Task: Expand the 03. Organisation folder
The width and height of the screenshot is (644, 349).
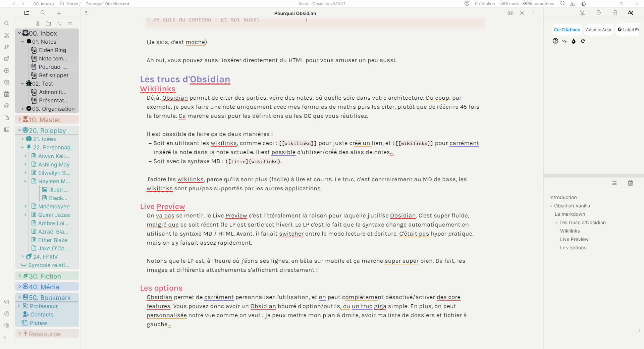Action: [x=22, y=109]
